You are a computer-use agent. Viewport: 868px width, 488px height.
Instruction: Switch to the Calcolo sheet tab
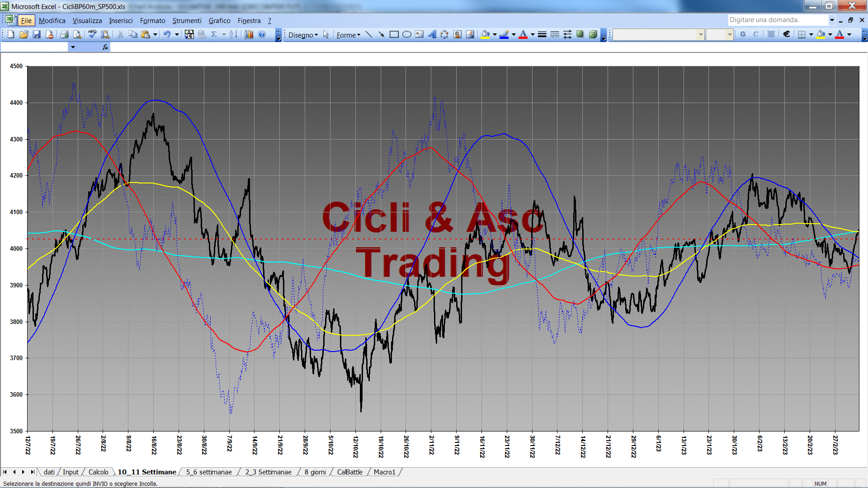click(98, 472)
